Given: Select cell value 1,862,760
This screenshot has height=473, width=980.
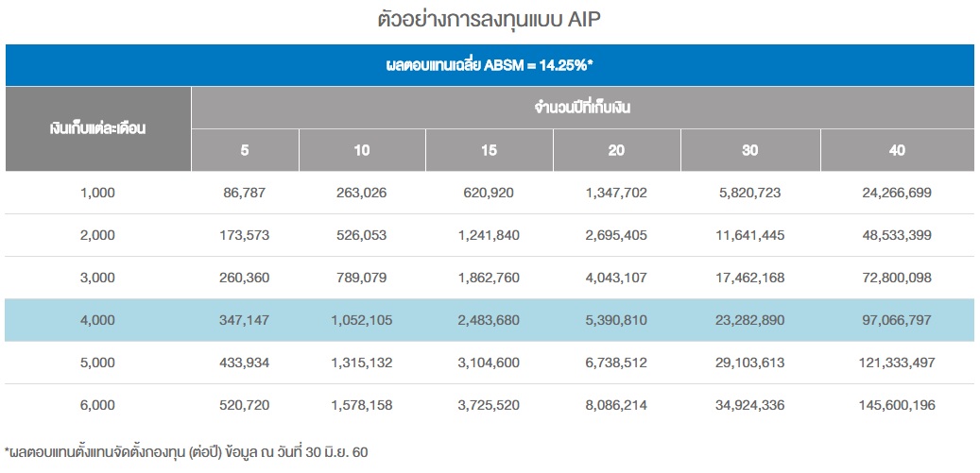Looking at the screenshot, I should (490, 278).
